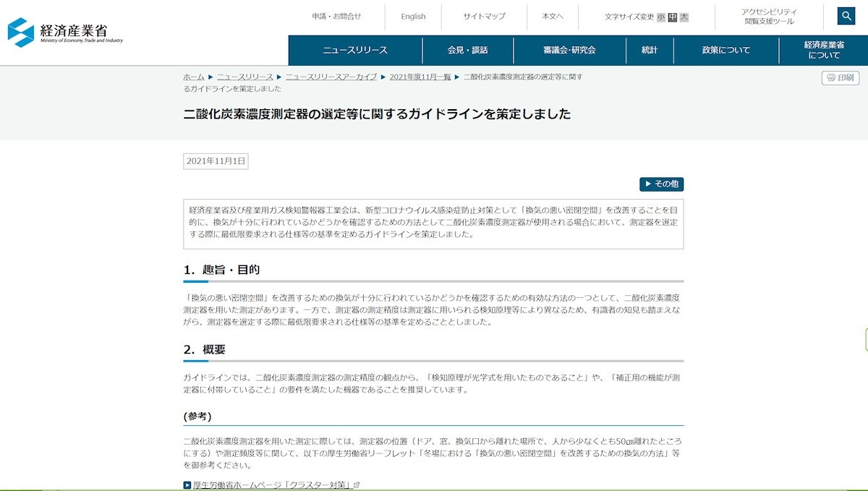Open the 統計 navigation tab

(x=650, y=51)
